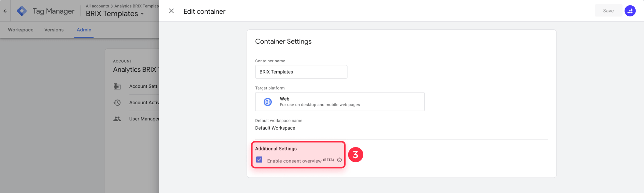Click the Account Settings building icon
Viewport: 644px width, 193px height.
point(117,86)
